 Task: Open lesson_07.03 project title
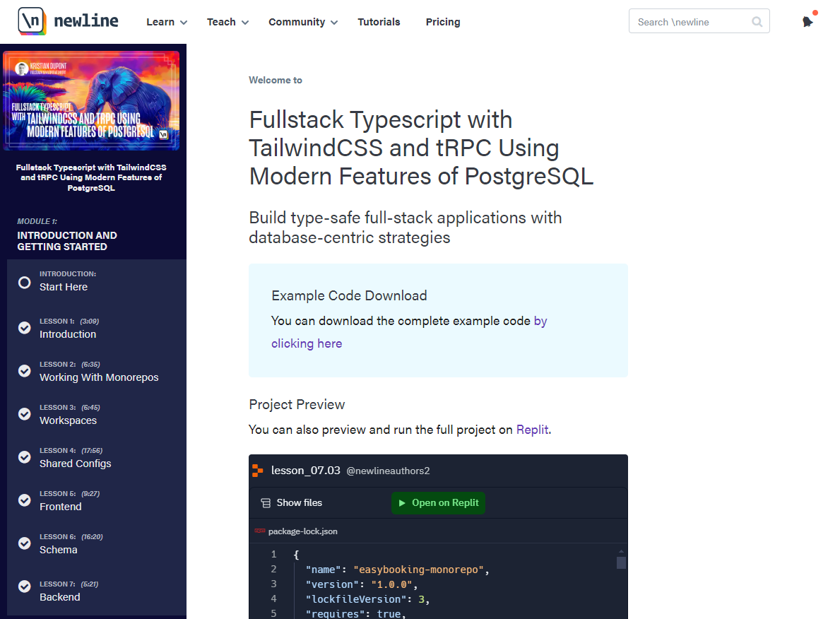pyautogui.click(x=305, y=471)
